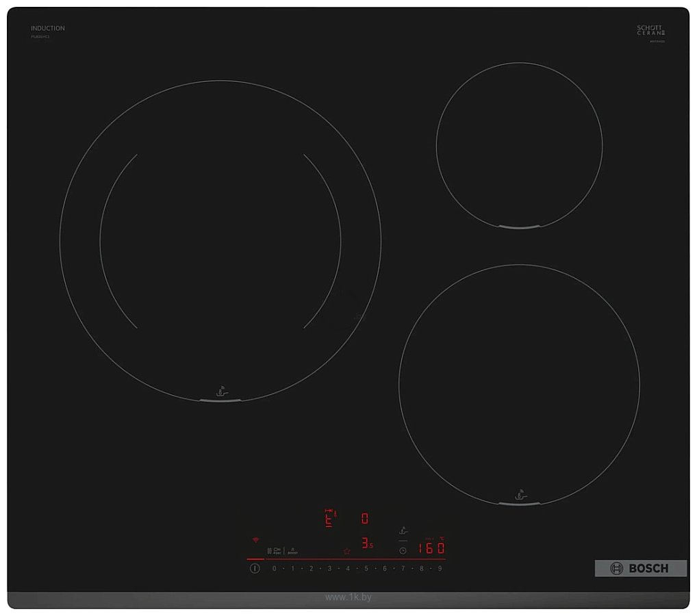
Task: Tap the red star favourite icon
Action: [347, 551]
